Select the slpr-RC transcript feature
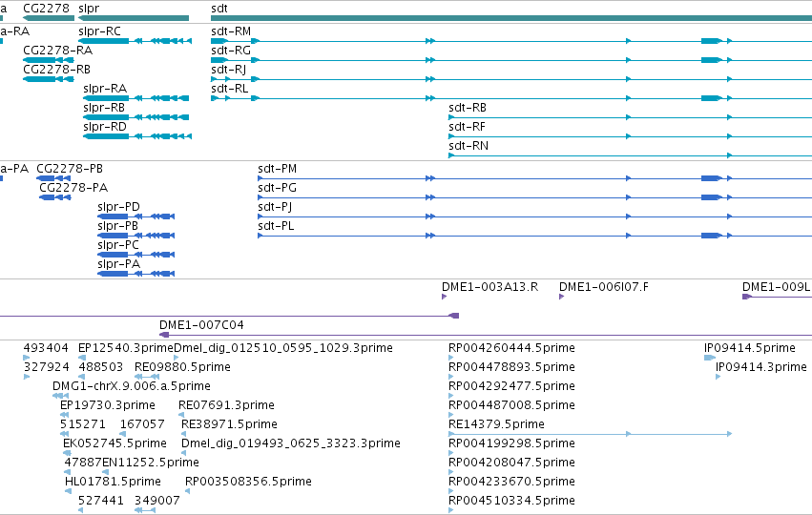 pyautogui.click(x=135, y=41)
